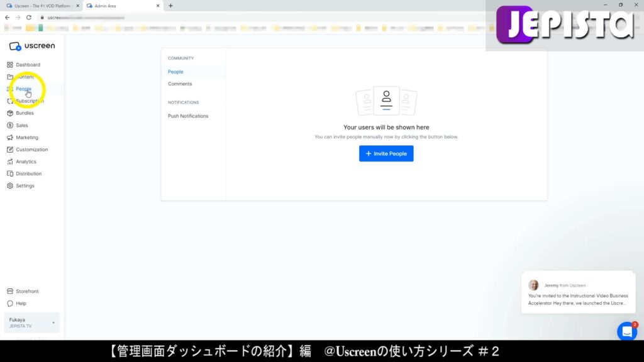
Task: Click the Uscreen logo
Action: point(31,46)
